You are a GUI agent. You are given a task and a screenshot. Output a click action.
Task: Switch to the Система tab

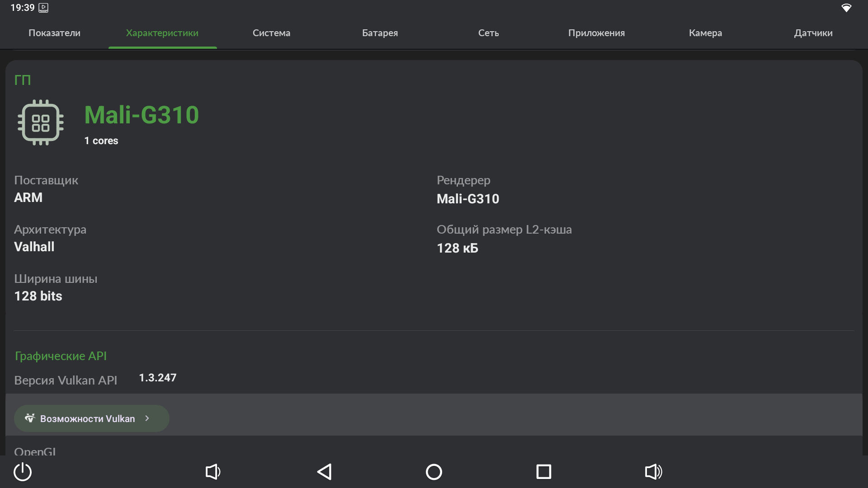[271, 33]
